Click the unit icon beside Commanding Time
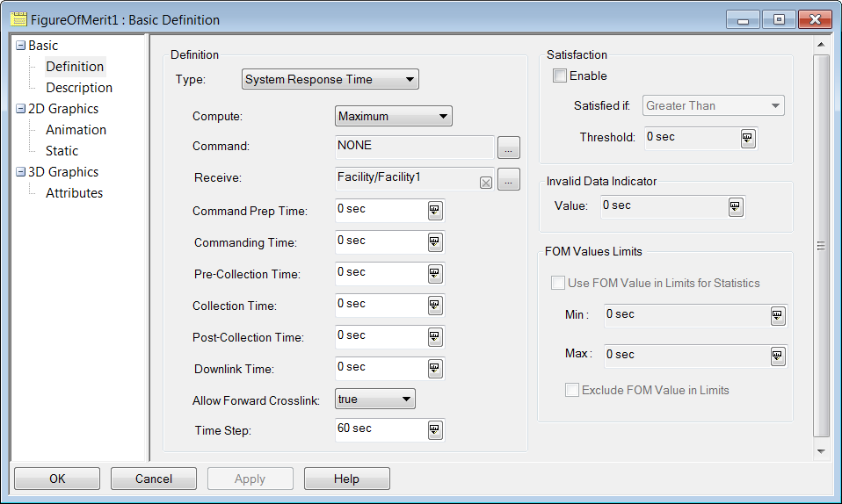The height and width of the screenshot is (504, 842). [x=435, y=242]
